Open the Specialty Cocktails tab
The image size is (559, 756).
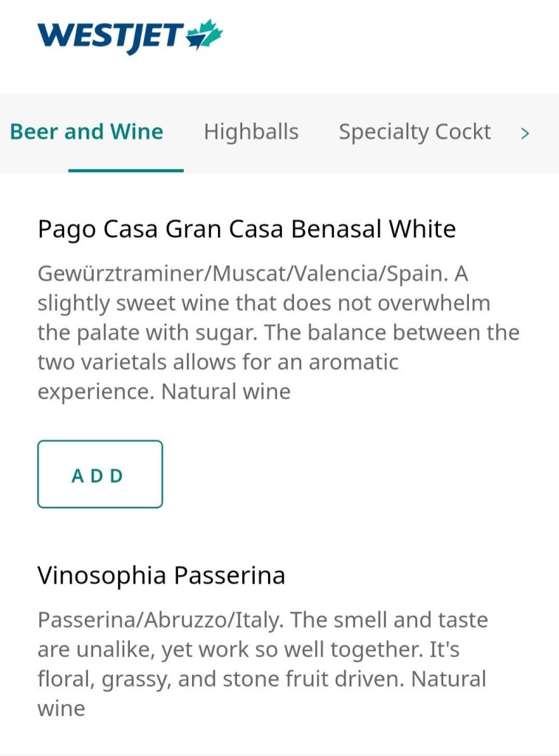tap(414, 132)
